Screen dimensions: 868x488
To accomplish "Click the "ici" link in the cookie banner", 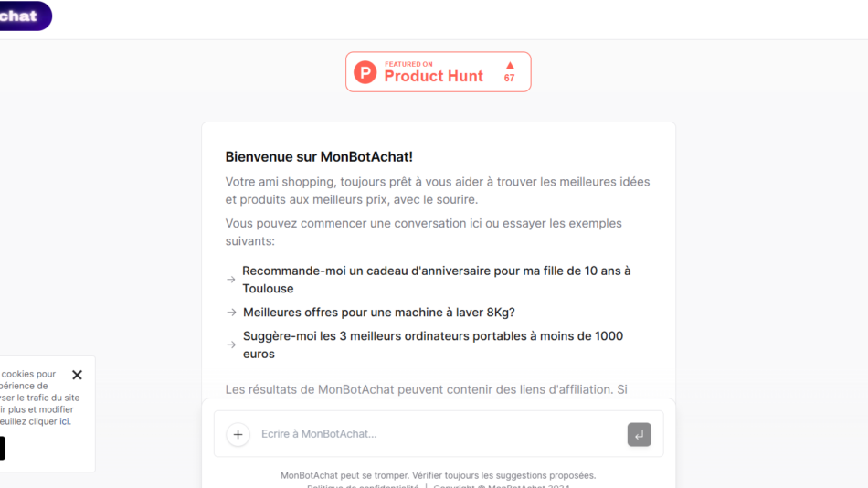I will click(x=65, y=421).
